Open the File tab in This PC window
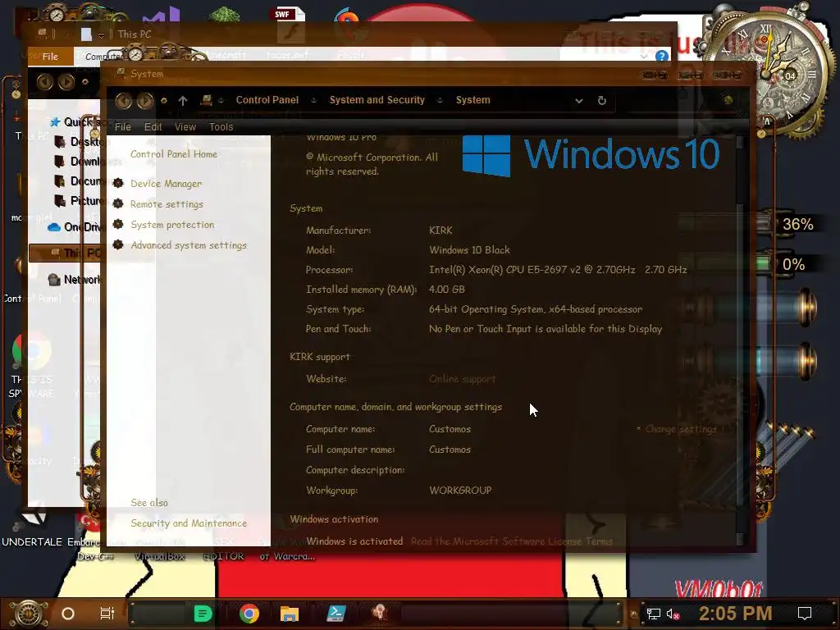Screen dimensions: 840x630 point(50,57)
